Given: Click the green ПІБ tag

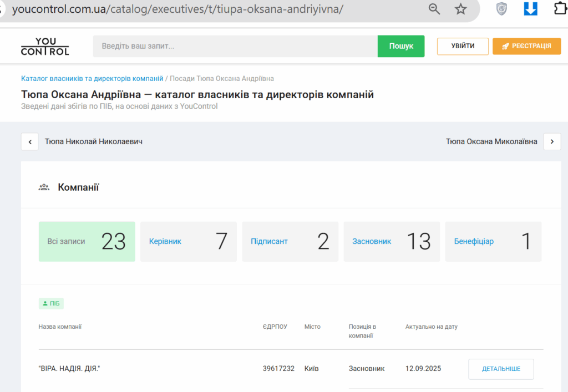Looking at the screenshot, I should pyautogui.click(x=51, y=303).
